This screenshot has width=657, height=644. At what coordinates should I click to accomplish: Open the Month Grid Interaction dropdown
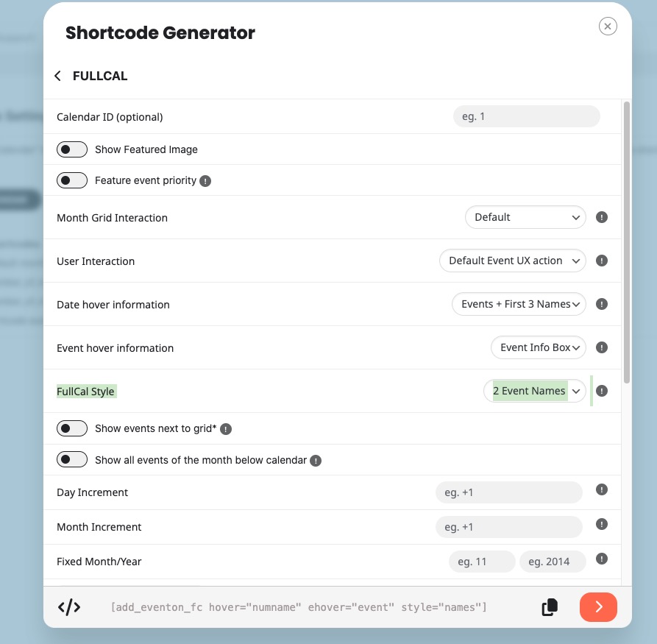click(x=525, y=217)
